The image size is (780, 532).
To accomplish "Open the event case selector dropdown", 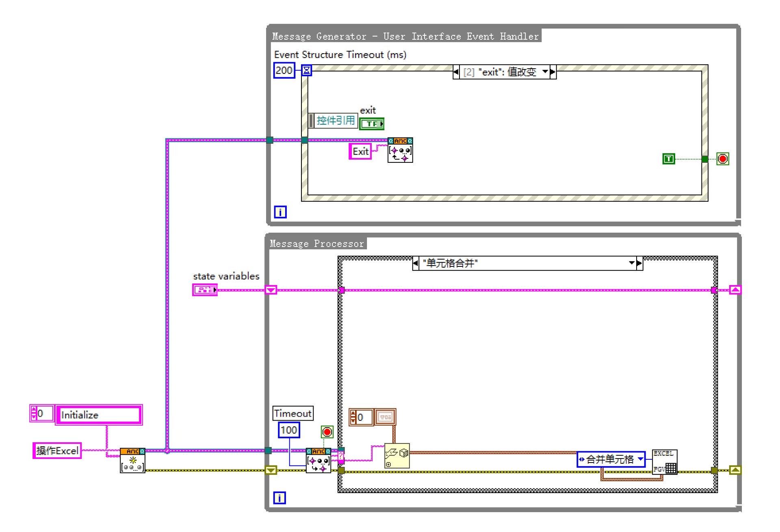I will pyautogui.click(x=545, y=72).
